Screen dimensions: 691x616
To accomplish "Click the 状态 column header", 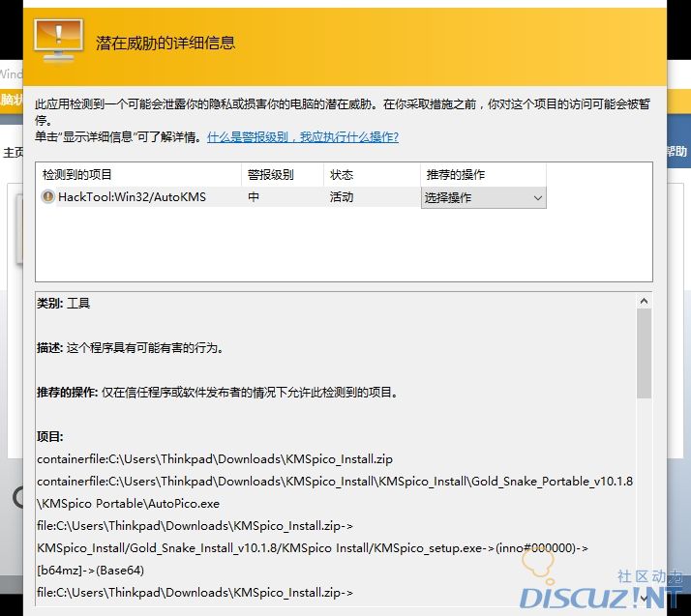I will tap(342, 175).
